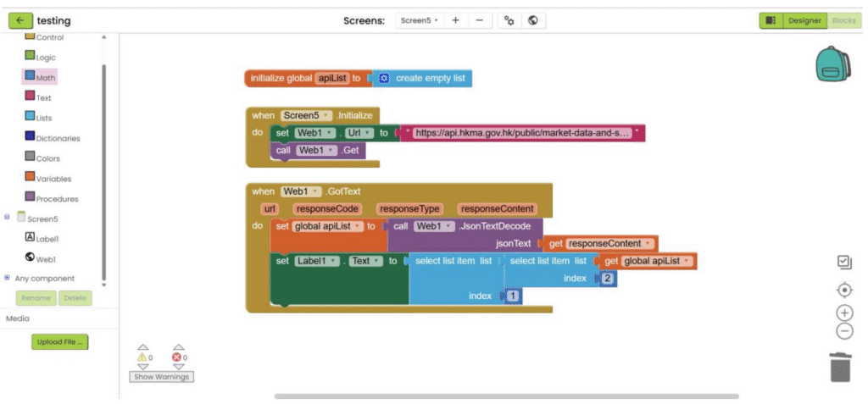
Task: Zoom out with the minus magnifier icon
Action: click(844, 331)
